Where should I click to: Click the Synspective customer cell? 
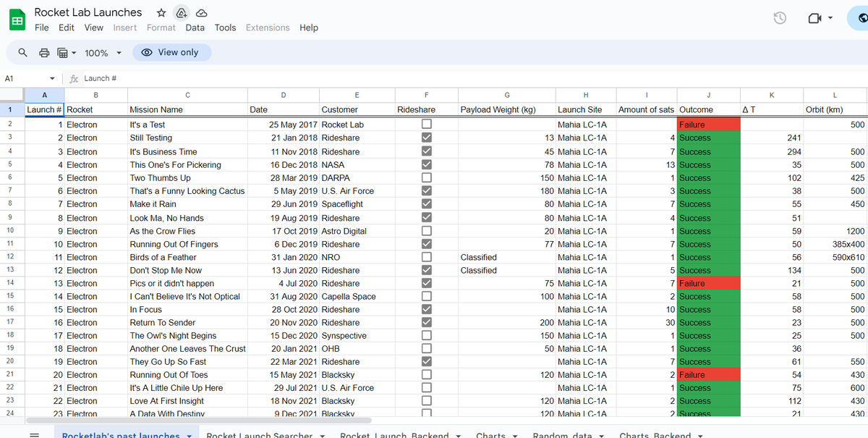(357, 335)
